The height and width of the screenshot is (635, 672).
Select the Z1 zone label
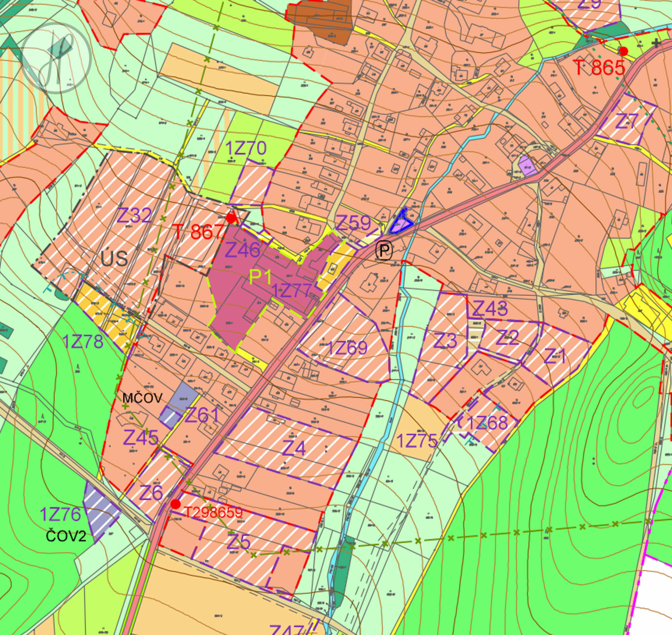point(555,356)
